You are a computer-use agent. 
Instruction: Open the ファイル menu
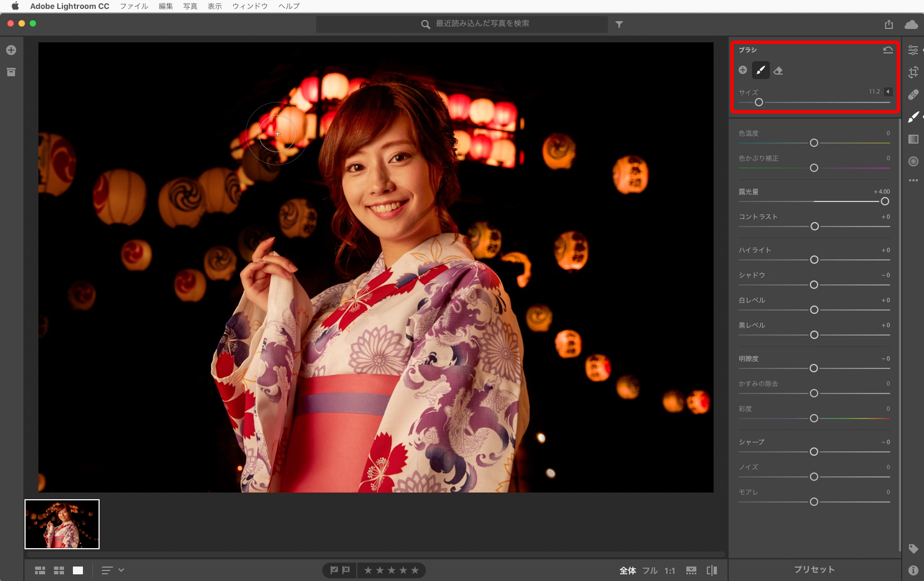click(x=134, y=6)
